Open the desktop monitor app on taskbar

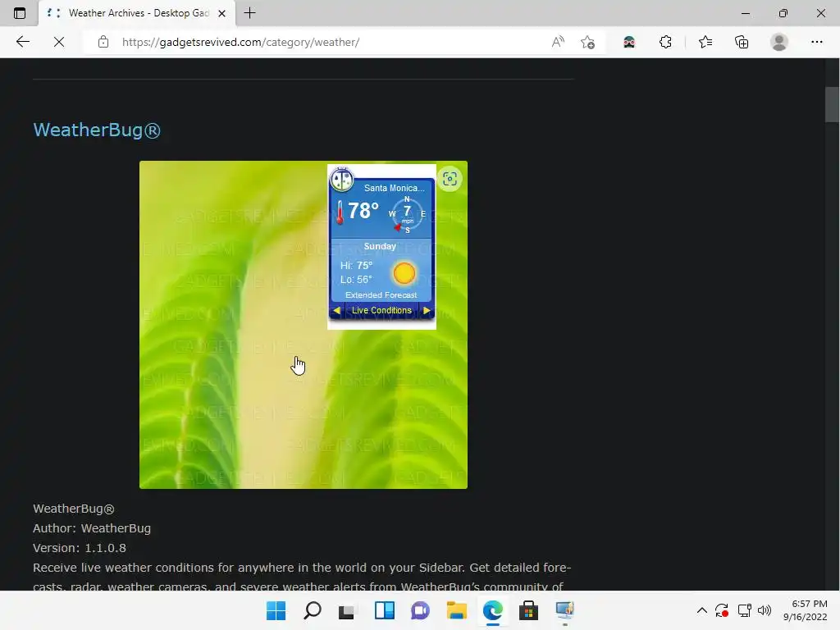564,610
